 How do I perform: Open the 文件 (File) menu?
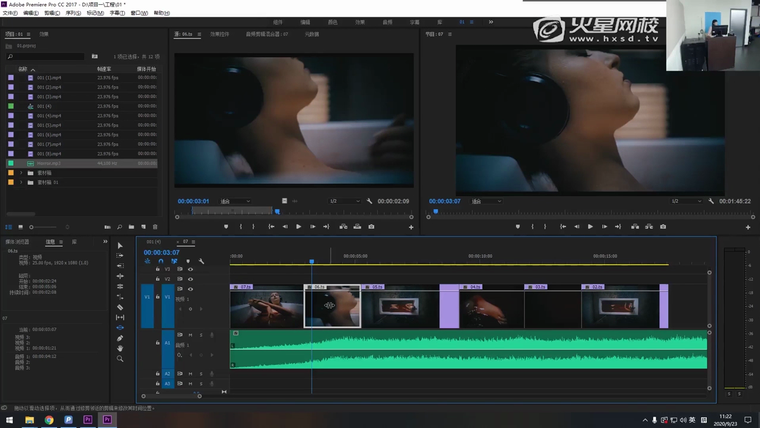coord(9,13)
